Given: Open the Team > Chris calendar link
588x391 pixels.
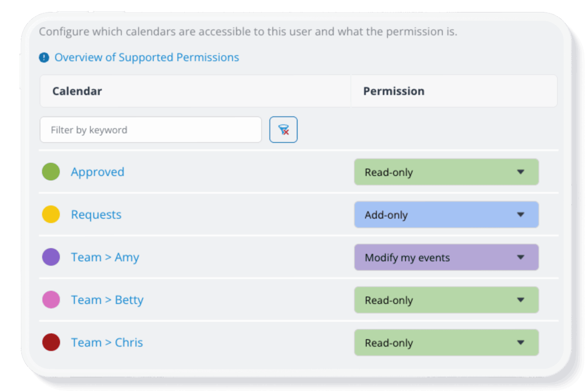Looking at the screenshot, I should pyautogui.click(x=107, y=342).
